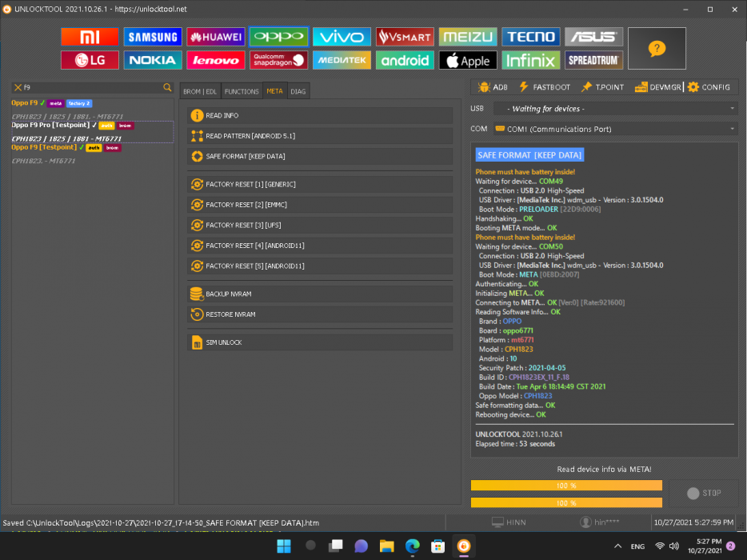Click the saved log path in status bar
The height and width of the screenshot is (560, 747).
coord(161,523)
